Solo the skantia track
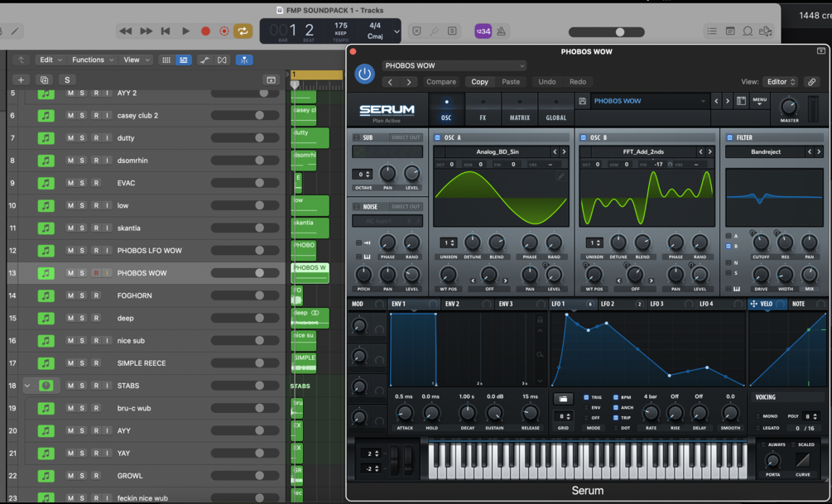Image resolution: width=832 pixels, height=504 pixels. click(82, 228)
